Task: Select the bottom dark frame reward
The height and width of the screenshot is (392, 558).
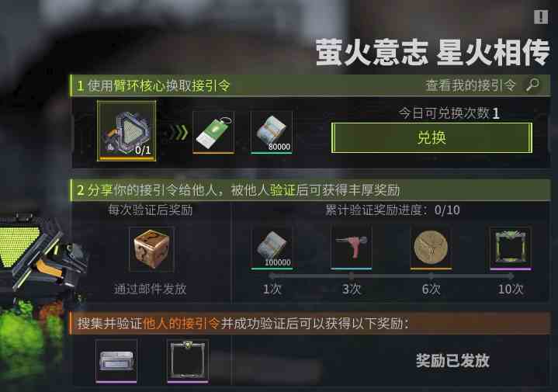Action: (x=188, y=361)
